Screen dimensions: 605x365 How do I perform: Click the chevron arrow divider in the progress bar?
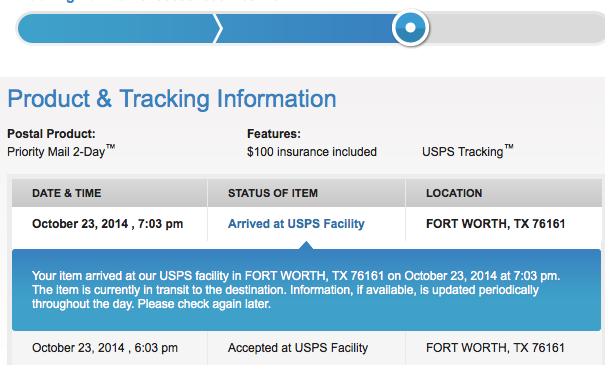[x=218, y=28]
